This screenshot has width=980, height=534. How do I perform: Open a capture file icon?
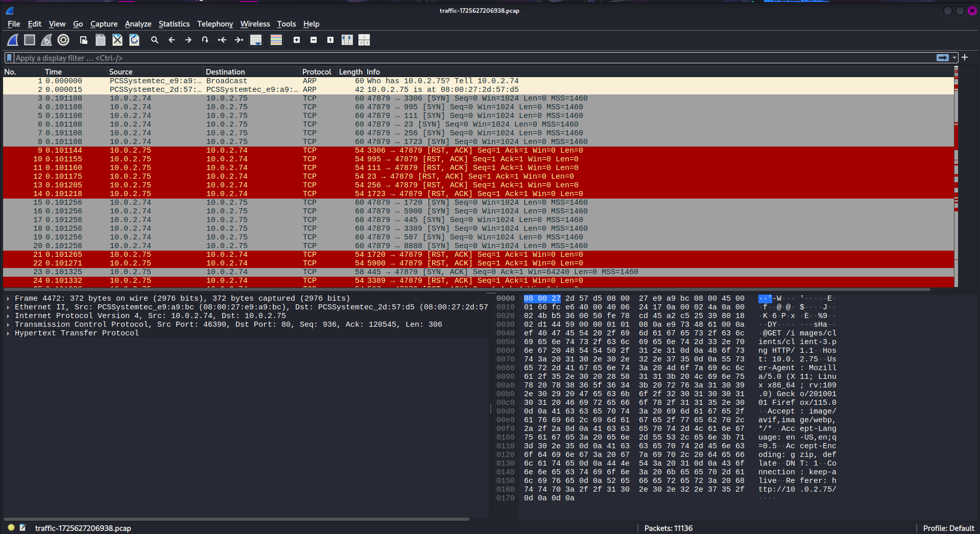point(84,40)
